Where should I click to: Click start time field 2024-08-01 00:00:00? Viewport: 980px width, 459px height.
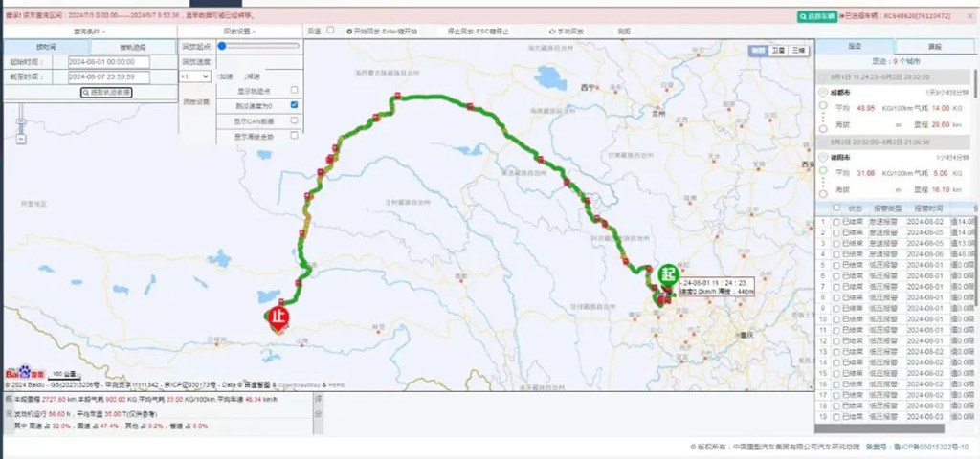click(109, 62)
